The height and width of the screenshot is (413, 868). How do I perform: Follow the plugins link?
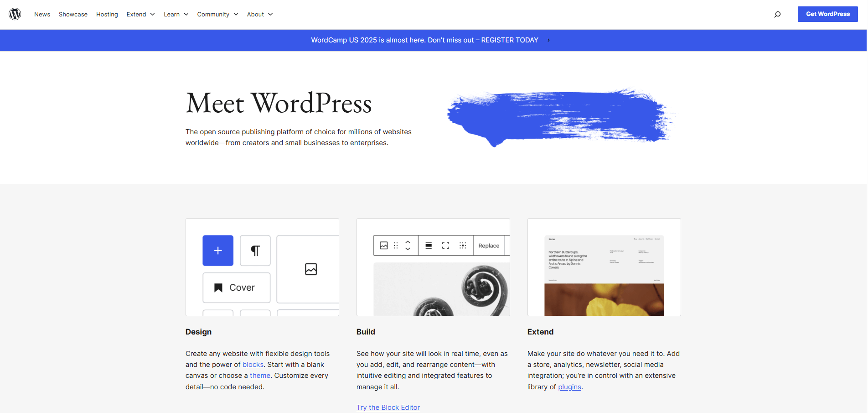point(569,387)
